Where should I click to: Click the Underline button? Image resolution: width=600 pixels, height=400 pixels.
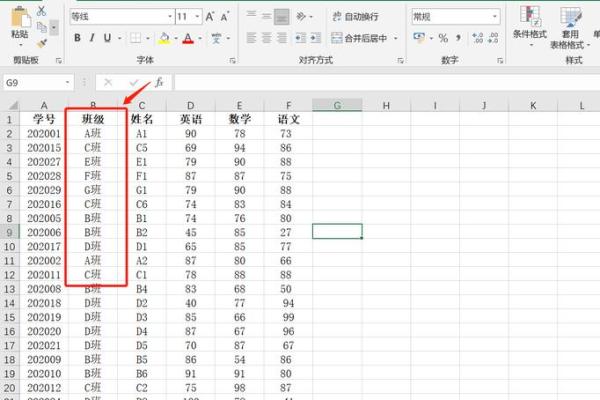tap(107, 38)
